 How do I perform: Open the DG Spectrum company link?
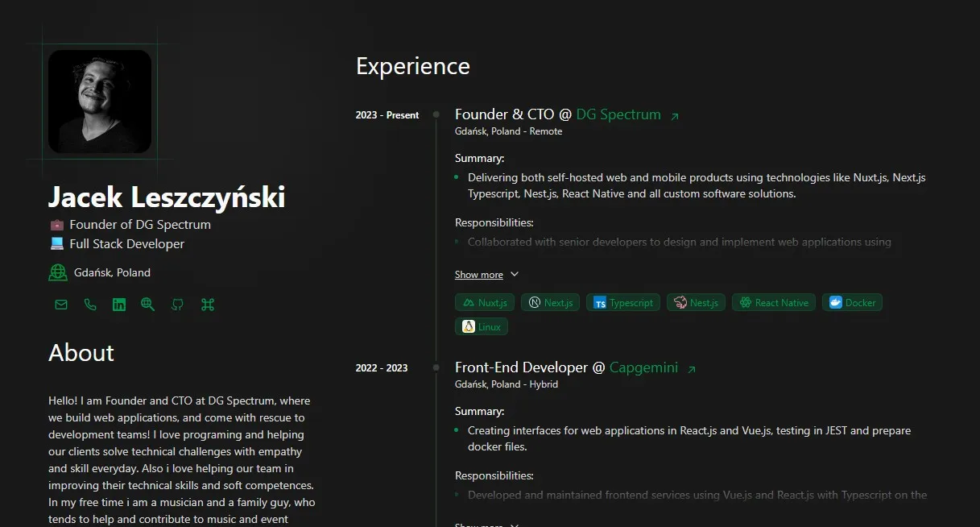[618, 114]
